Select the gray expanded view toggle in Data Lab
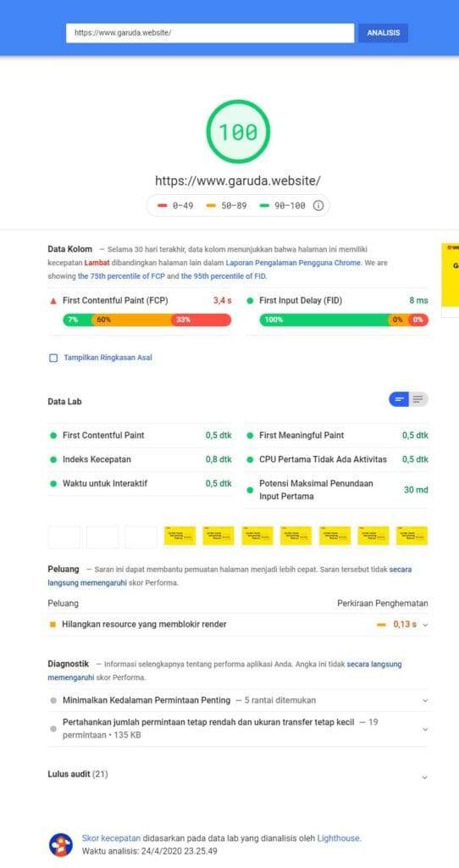 tap(418, 399)
